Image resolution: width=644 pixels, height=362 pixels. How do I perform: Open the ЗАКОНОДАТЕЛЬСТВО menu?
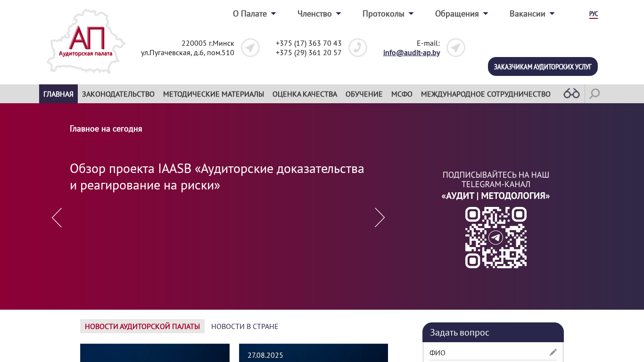[118, 94]
